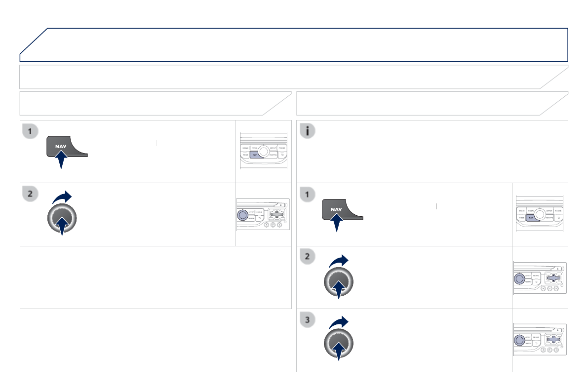Screen dimensions: 588x392
Task: Click the large rotary dial in right step 3
Action: click(x=339, y=345)
